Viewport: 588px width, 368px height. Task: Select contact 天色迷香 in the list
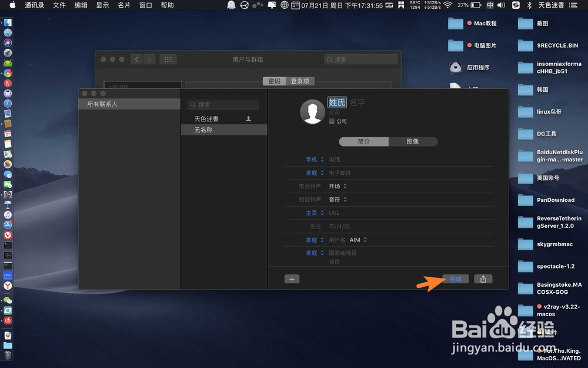224,119
